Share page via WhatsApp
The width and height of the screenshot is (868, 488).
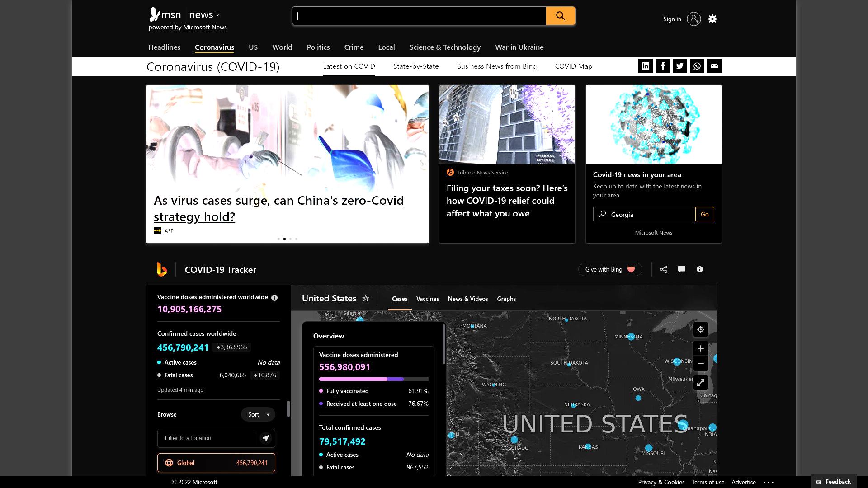tap(697, 66)
